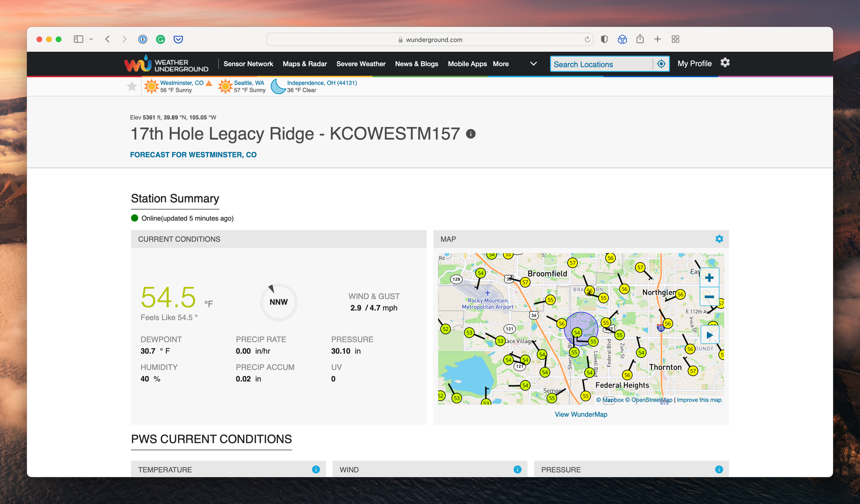Click the Station Summary heading
The width and height of the screenshot is (860, 504).
(x=175, y=199)
